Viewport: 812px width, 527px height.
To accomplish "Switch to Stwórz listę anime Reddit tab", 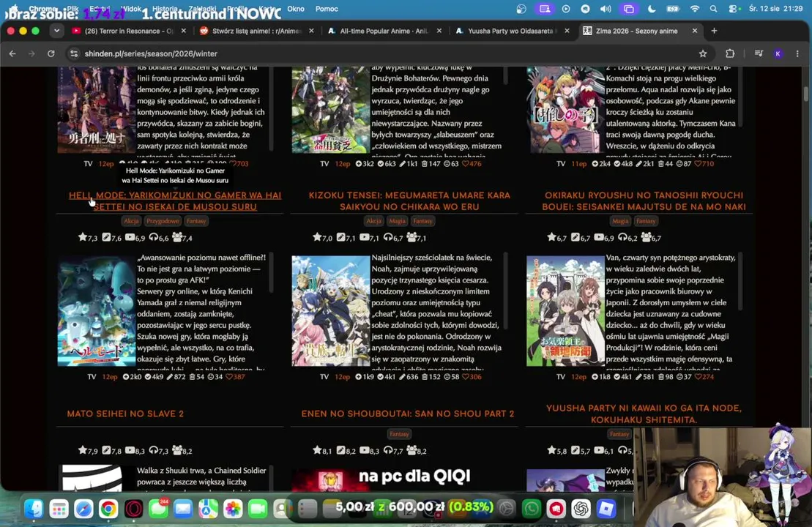I will [x=258, y=31].
